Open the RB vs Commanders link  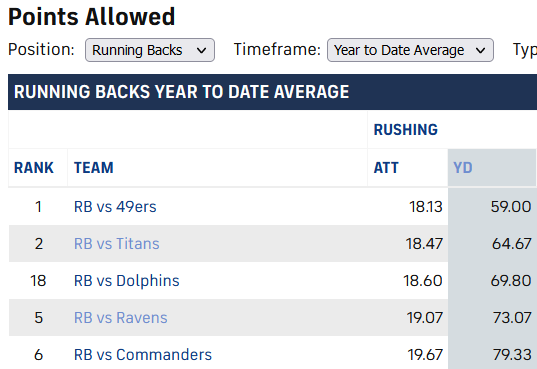click(143, 355)
